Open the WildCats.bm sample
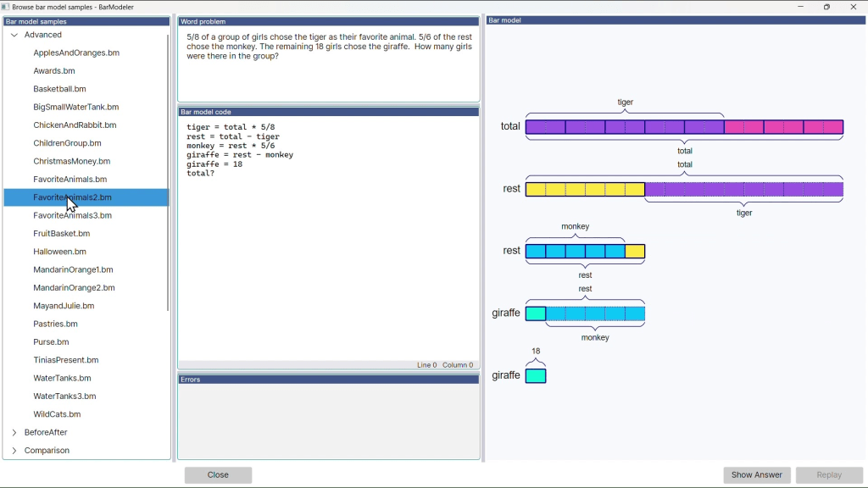The image size is (868, 488). 57,414
